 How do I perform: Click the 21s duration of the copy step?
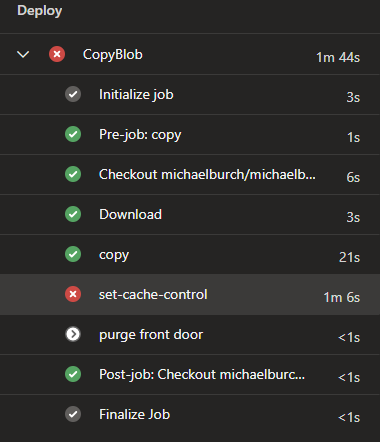349,257
